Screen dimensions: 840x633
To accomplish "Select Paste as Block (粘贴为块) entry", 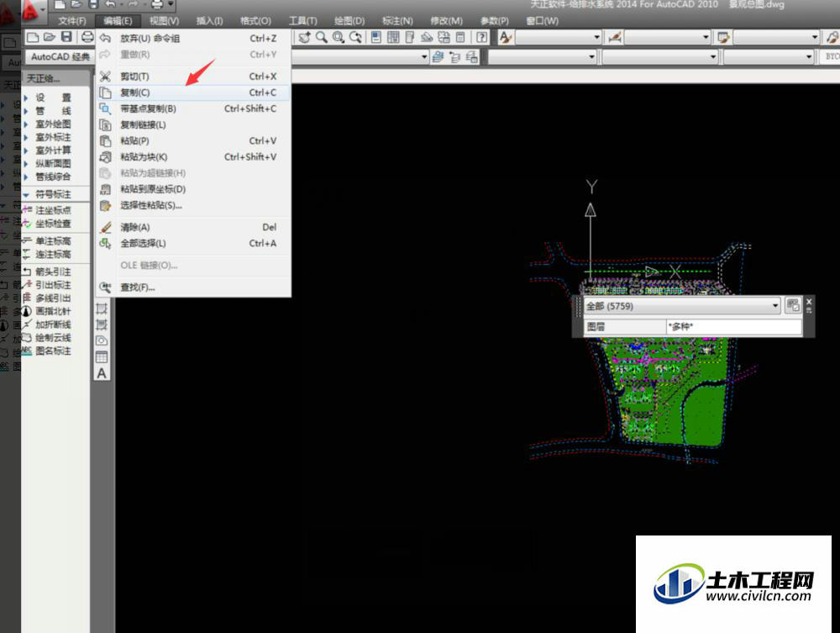I will [x=144, y=157].
